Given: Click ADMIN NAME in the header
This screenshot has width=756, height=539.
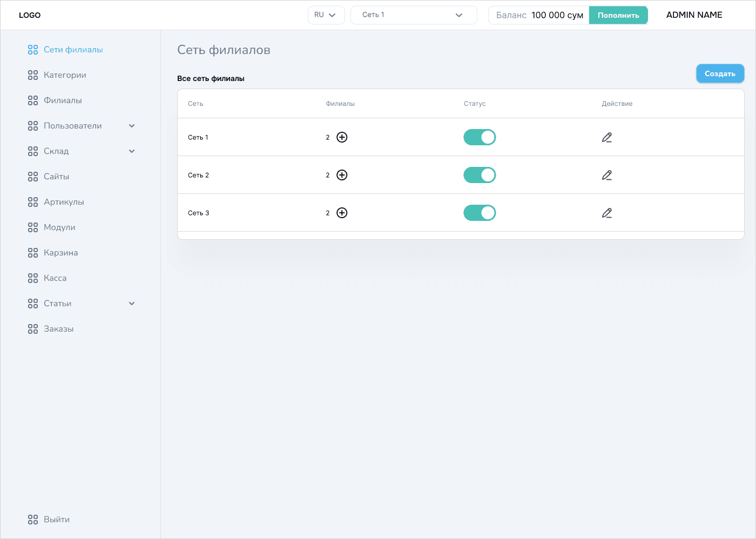Looking at the screenshot, I should [694, 15].
